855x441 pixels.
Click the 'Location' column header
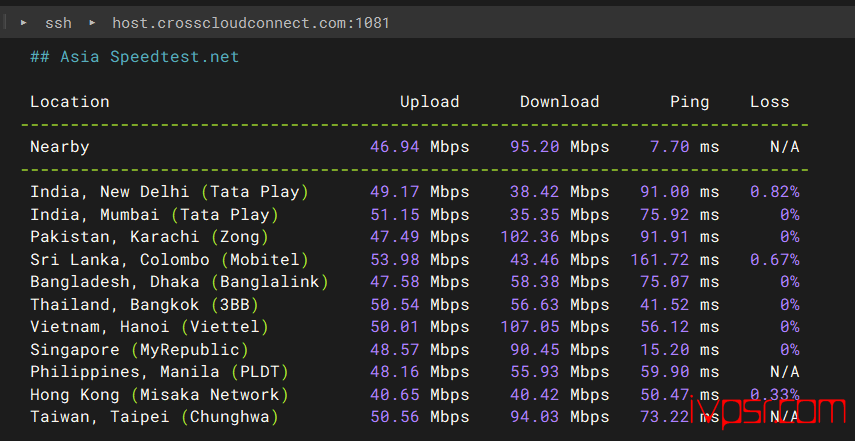70,102
